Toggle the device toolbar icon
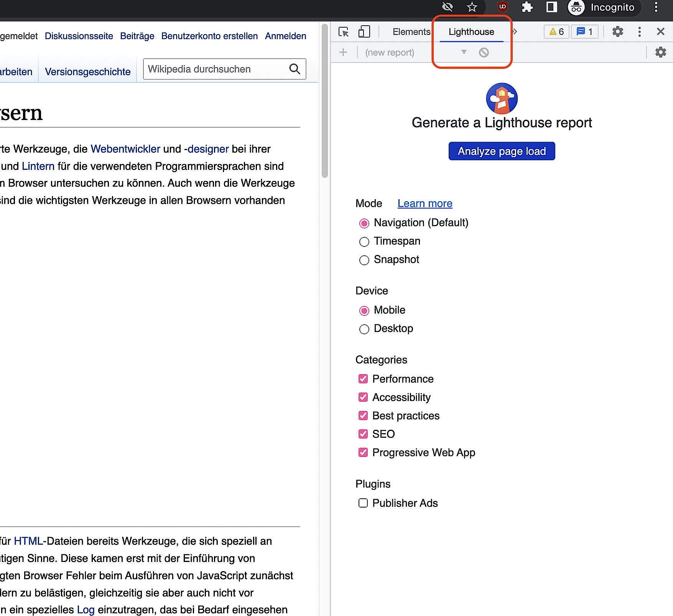Image resolution: width=673 pixels, height=616 pixels. tap(364, 32)
